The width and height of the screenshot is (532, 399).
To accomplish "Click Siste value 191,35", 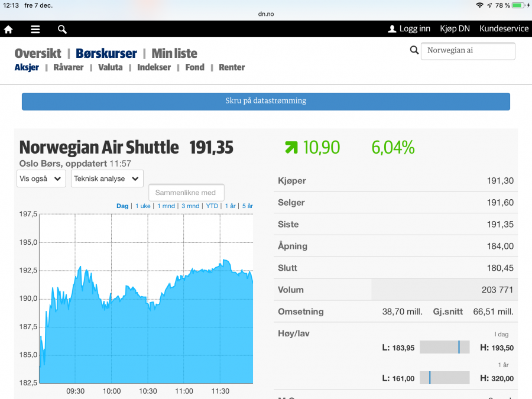I will [x=500, y=224].
